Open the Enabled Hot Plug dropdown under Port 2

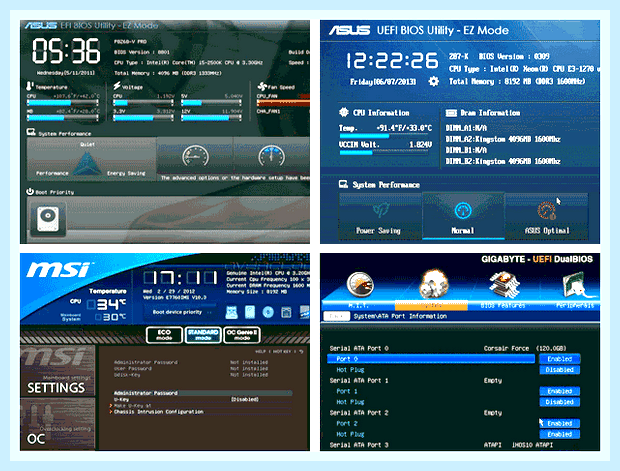(560, 434)
